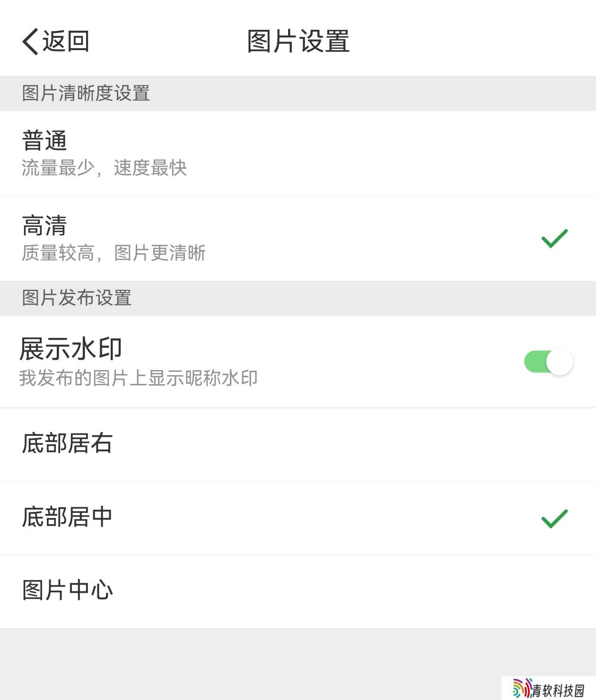Click the green checkmark beside 高清
This screenshot has height=700, width=596.
click(554, 238)
